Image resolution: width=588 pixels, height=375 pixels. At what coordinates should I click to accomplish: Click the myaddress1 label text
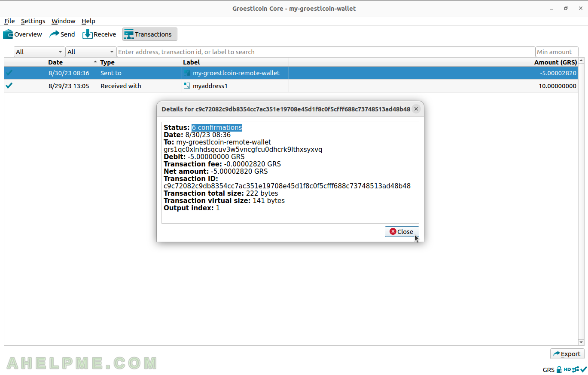pos(210,86)
